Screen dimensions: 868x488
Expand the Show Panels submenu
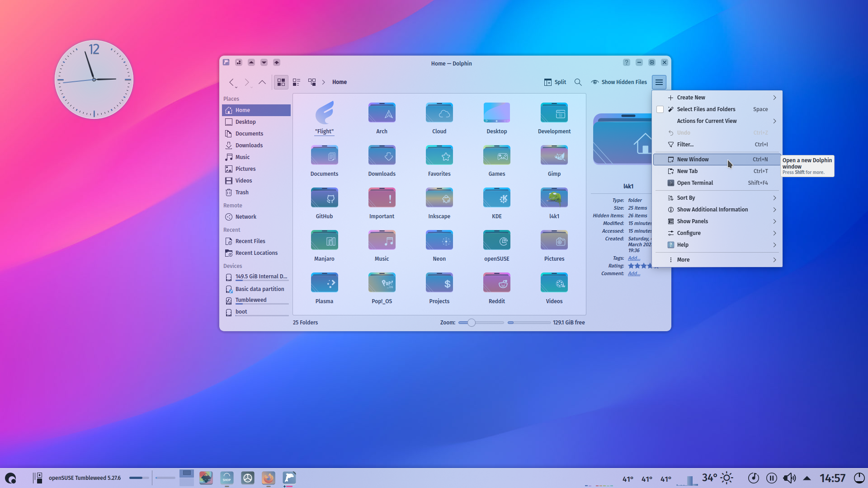[717, 221]
